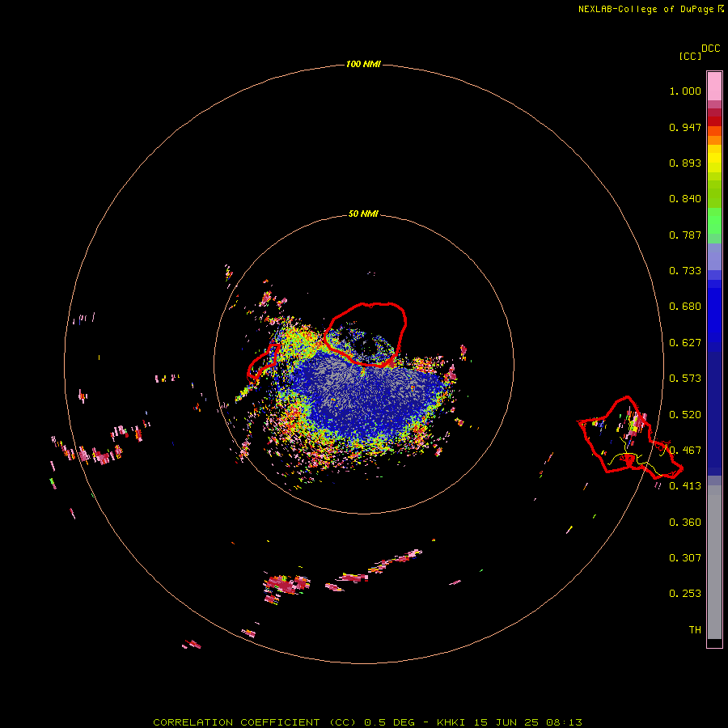Click the large red island outline near radar center

point(365,334)
